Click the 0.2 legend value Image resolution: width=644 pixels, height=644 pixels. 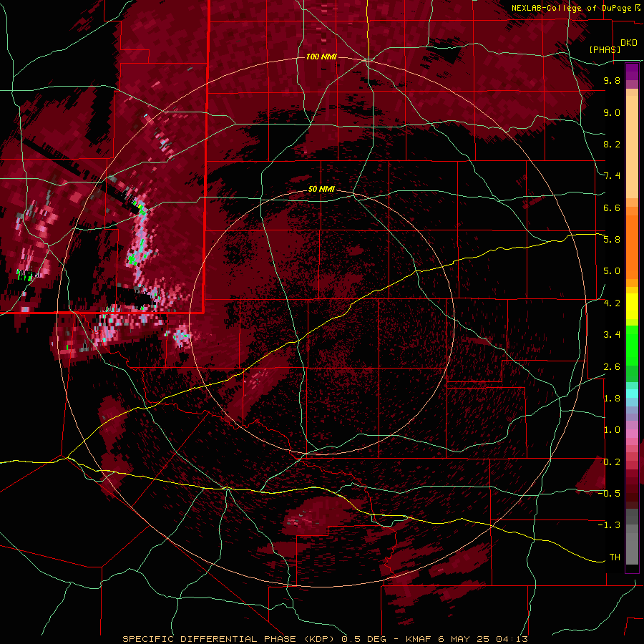(612, 462)
